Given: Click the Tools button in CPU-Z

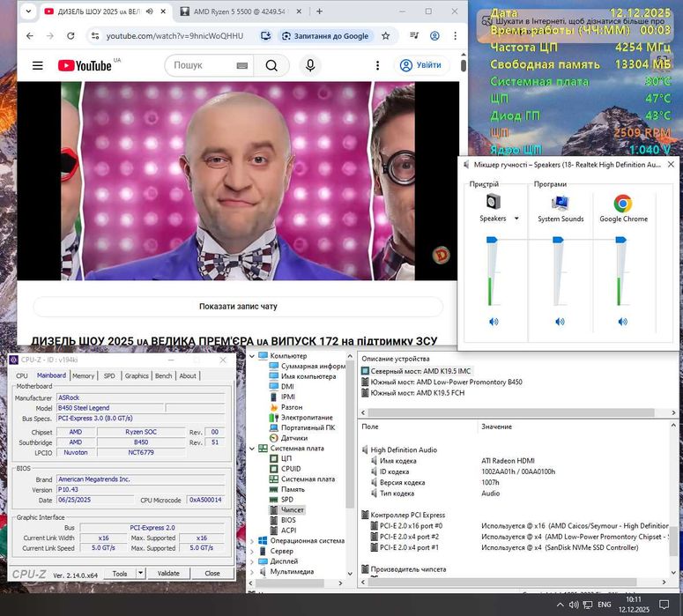Looking at the screenshot, I should [120, 574].
